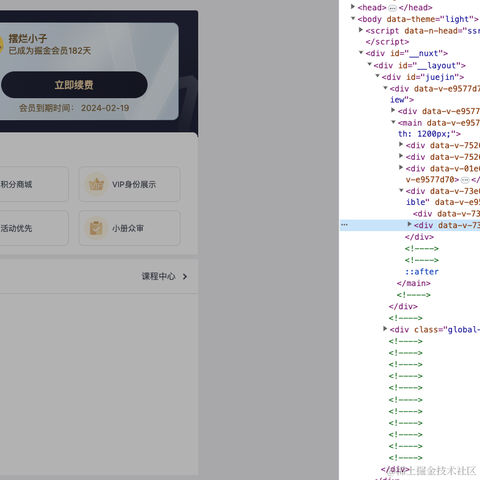
Task: Open the VIP身份展示 card
Action: coord(129,184)
